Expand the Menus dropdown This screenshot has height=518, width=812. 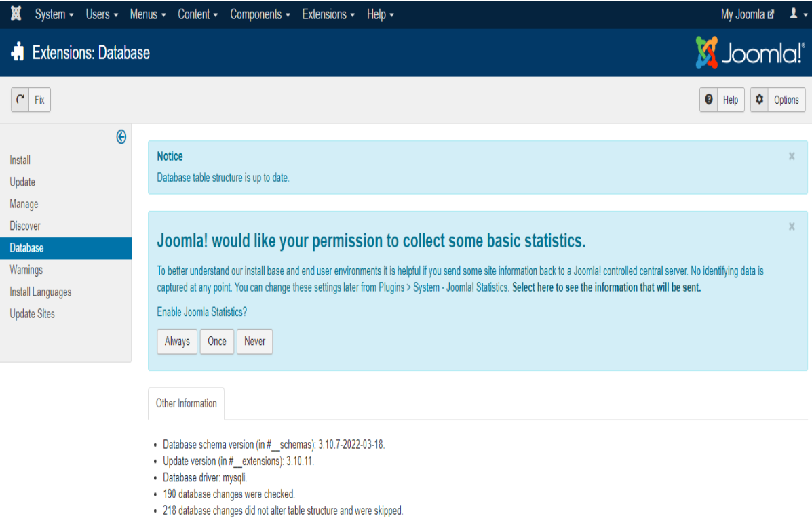pyautogui.click(x=148, y=14)
